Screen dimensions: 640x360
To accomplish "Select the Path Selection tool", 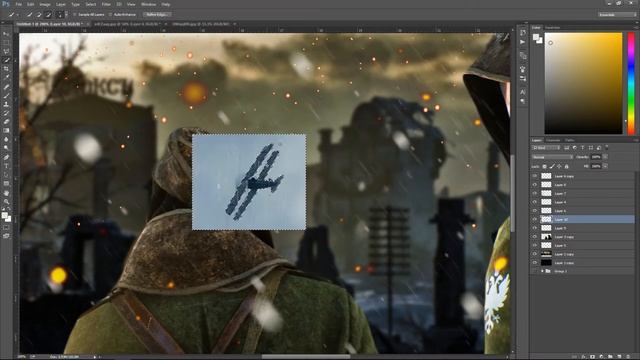I will [6, 175].
